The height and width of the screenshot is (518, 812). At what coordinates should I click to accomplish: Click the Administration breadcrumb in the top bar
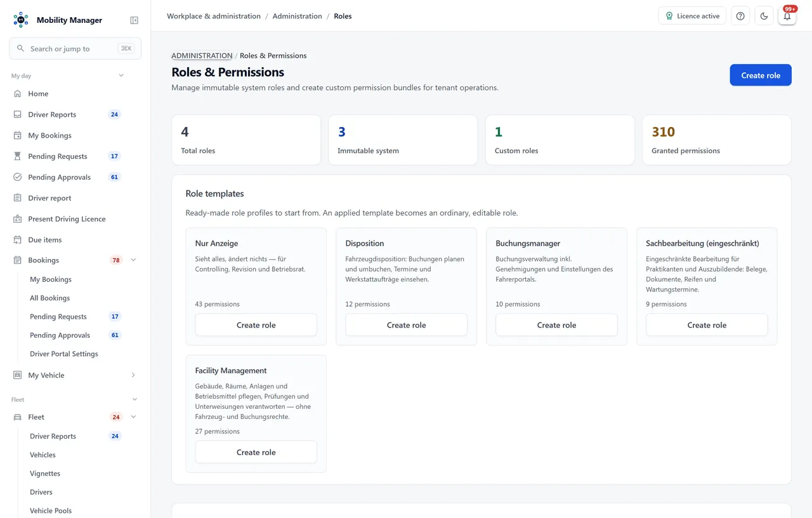(298, 16)
